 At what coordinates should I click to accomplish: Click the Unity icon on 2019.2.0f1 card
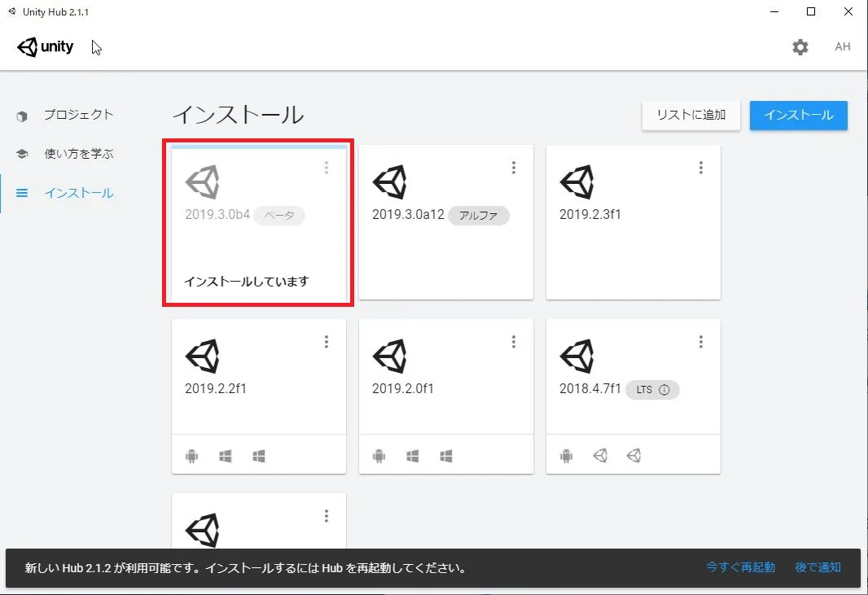pyautogui.click(x=390, y=357)
